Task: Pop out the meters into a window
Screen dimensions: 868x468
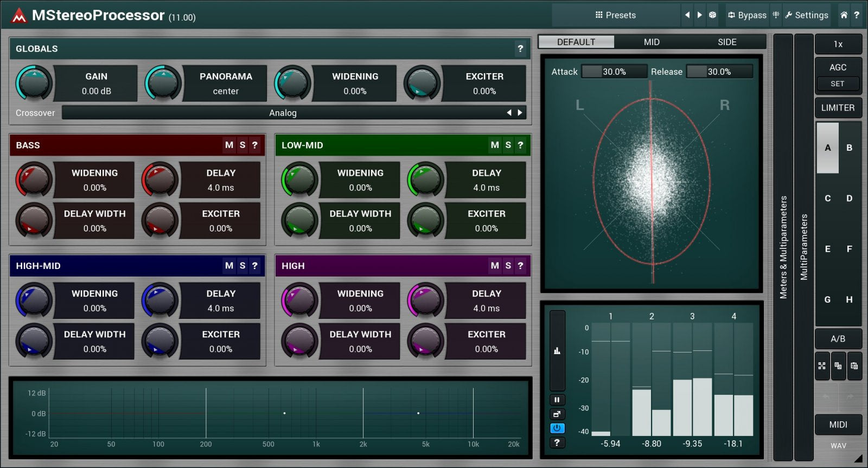Action: point(557,414)
